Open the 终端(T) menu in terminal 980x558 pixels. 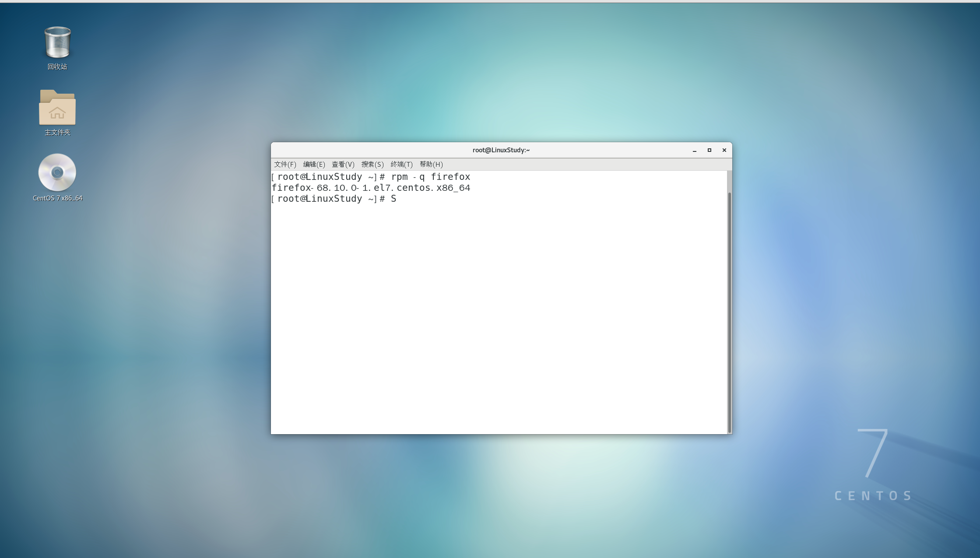[401, 165]
